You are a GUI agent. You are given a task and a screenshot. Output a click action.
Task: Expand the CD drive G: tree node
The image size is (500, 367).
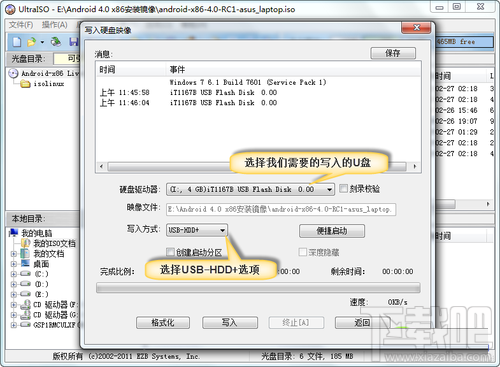[x=14, y=315]
